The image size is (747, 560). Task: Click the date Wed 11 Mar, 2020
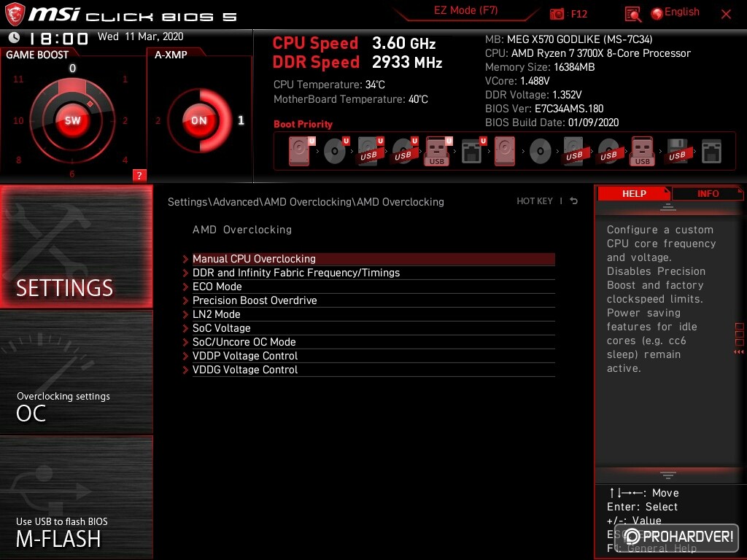point(141,36)
